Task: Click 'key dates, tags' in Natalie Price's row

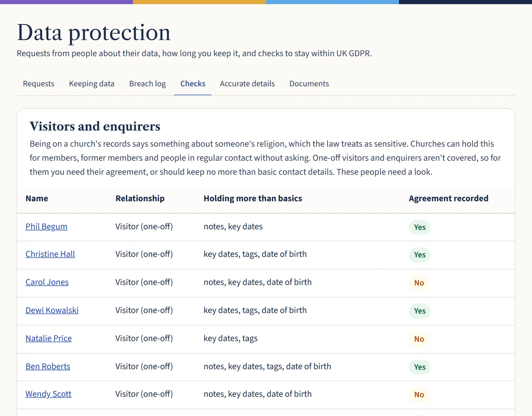Action: pos(230,338)
